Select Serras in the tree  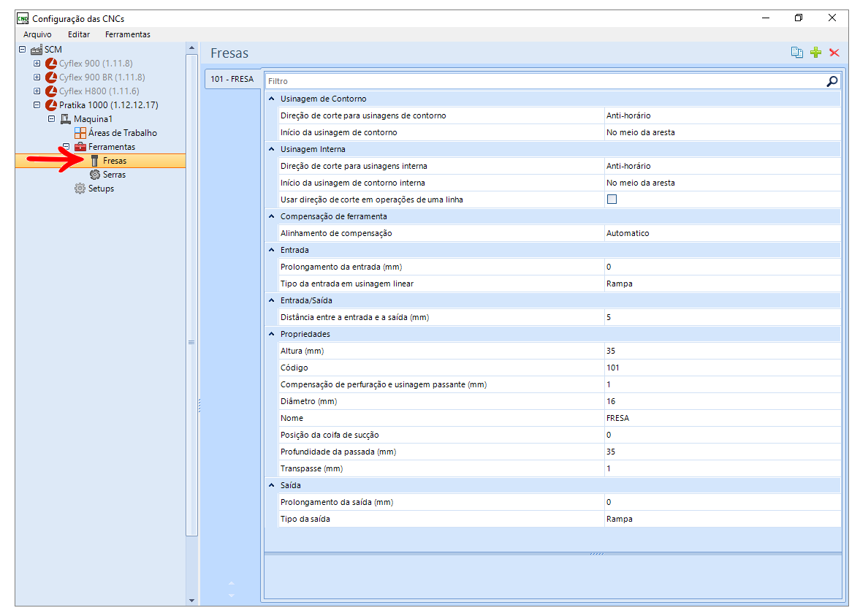click(114, 175)
